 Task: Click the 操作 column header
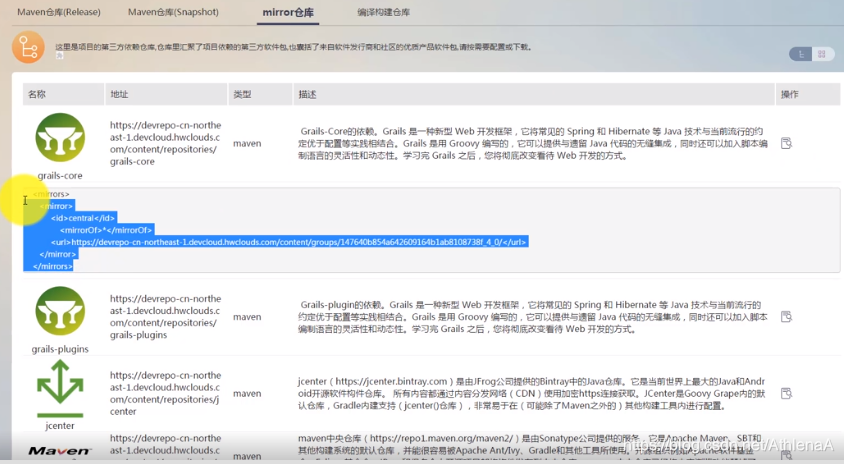(x=807, y=94)
